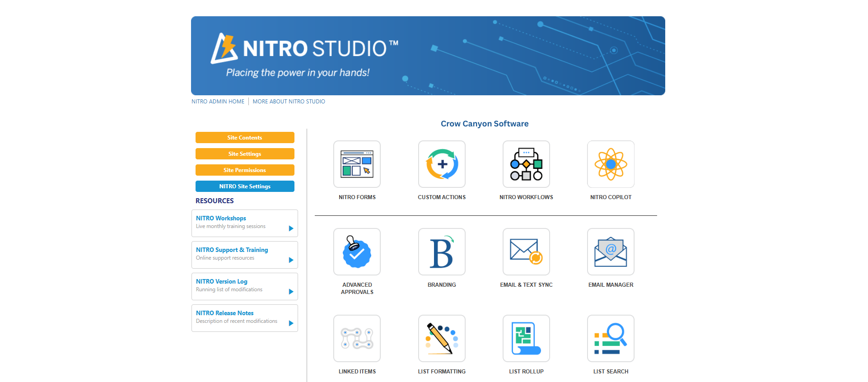Click the NITRO FORMS label
The width and height of the screenshot is (868, 382).
tap(357, 197)
